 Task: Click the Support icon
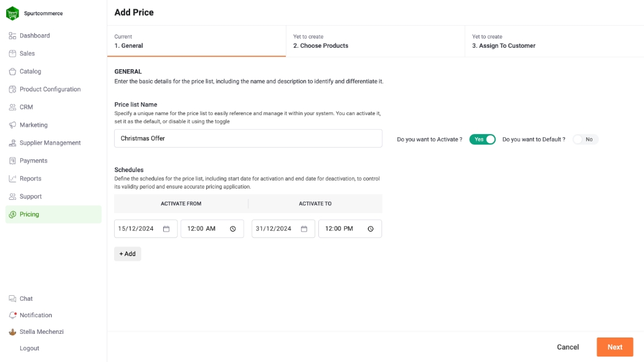[x=12, y=197]
